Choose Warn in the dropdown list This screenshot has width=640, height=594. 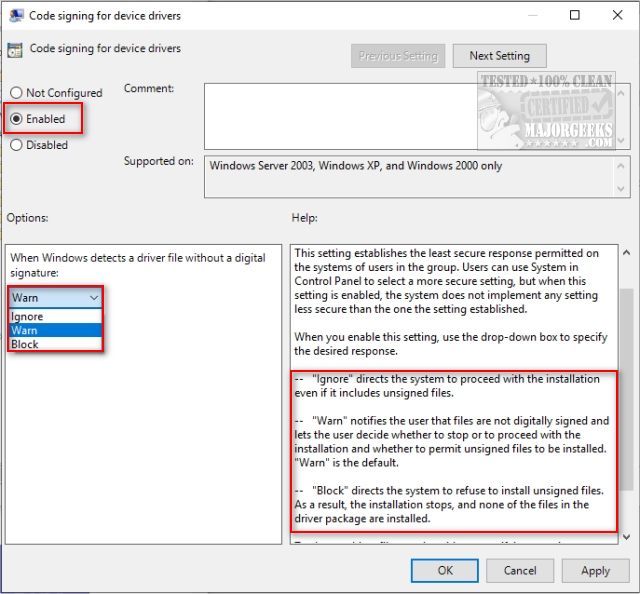(x=55, y=330)
